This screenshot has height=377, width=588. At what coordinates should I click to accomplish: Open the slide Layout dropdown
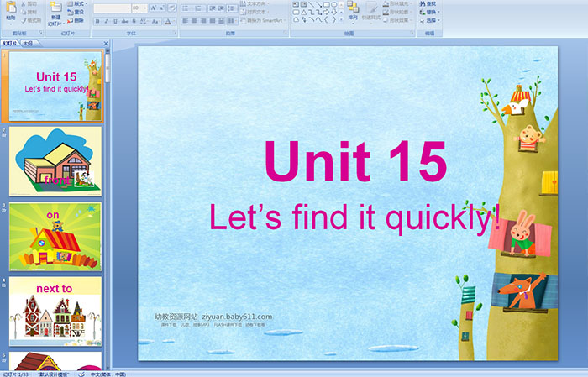click(x=77, y=3)
